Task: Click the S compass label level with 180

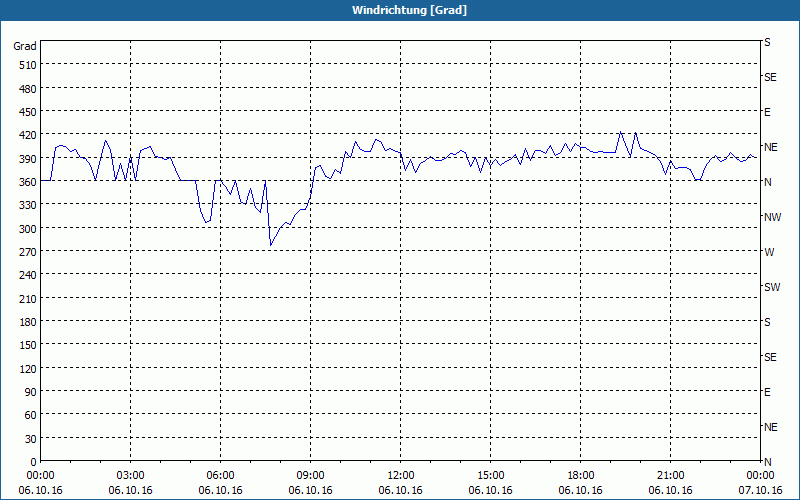Action: pyautogui.click(x=767, y=322)
